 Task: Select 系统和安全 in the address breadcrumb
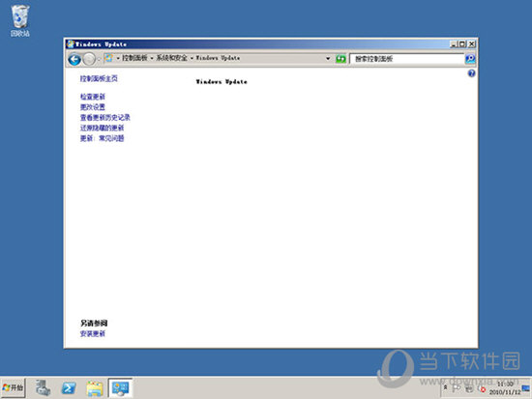point(171,58)
